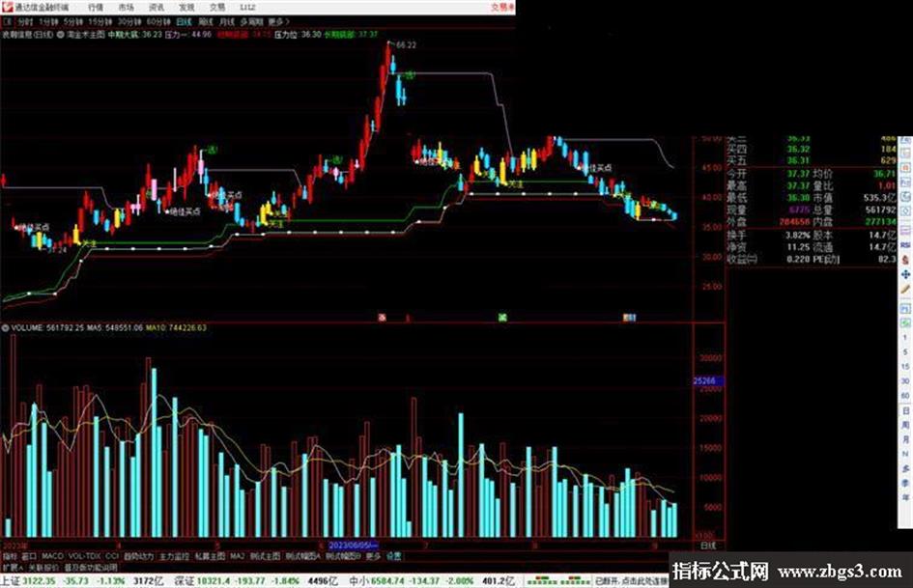Open the 多周期 multi-period view

(x=251, y=22)
